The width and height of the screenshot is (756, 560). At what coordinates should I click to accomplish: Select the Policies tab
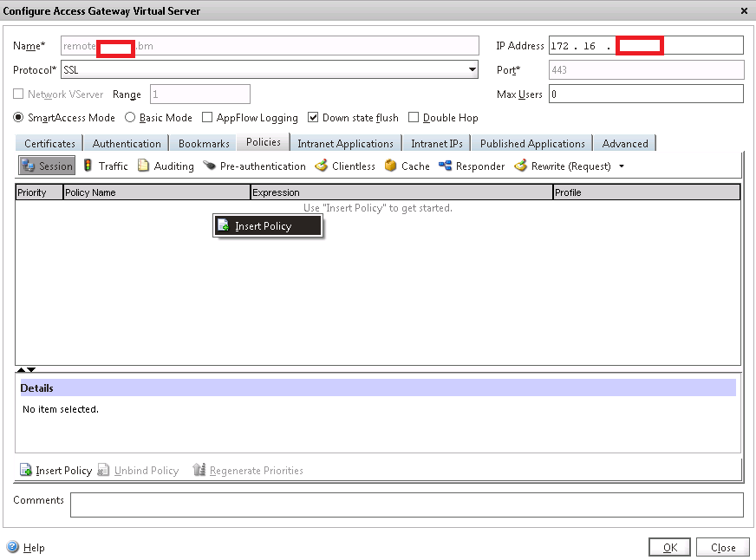(x=264, y=142)
